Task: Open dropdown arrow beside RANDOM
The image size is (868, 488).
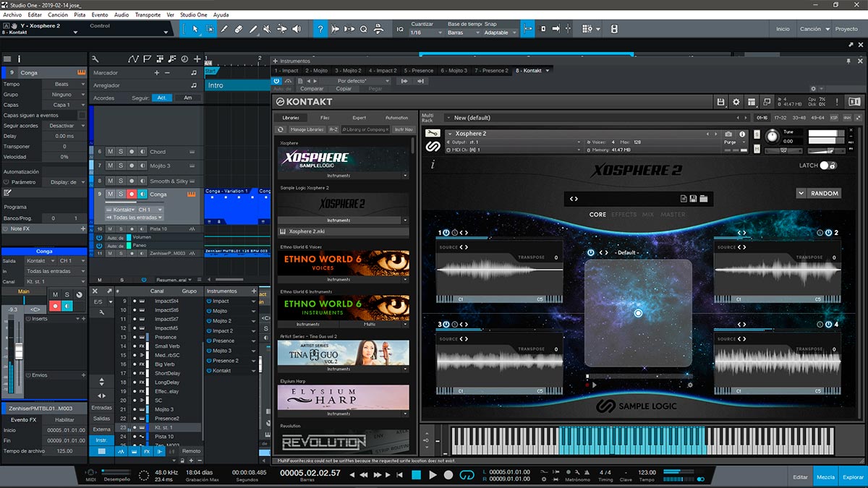Action: pos(801,193)
